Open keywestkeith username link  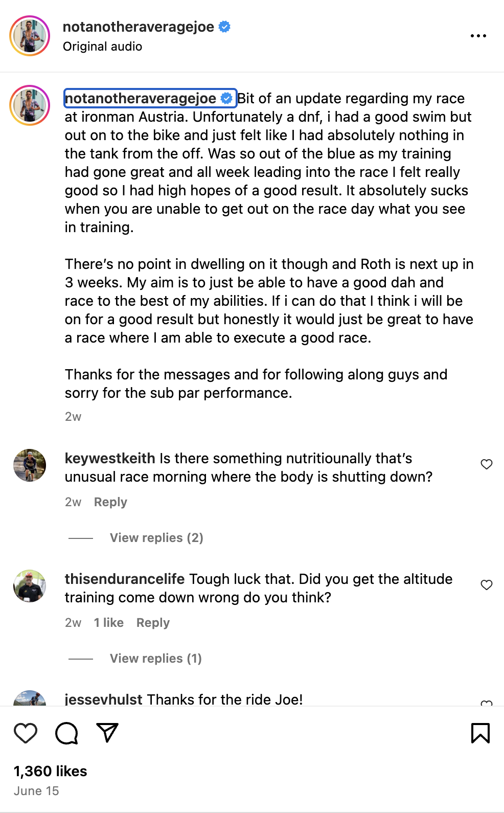(x=110, y=458)
